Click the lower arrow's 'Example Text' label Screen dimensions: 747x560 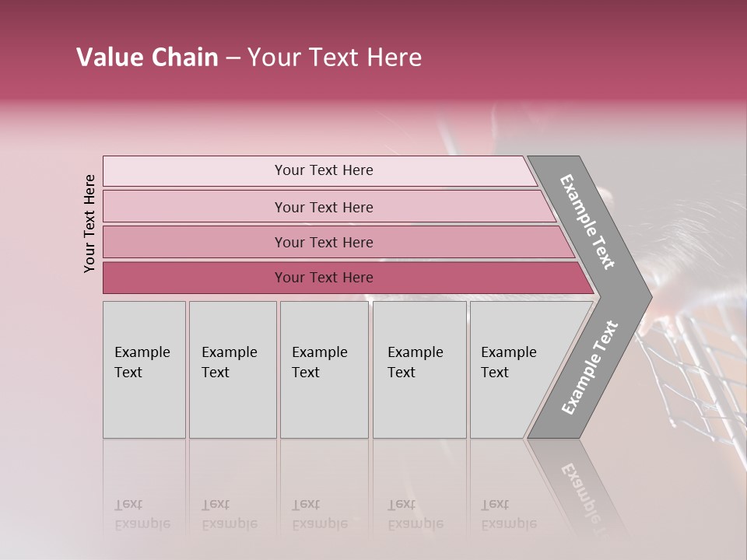click(x=590, y=368)
